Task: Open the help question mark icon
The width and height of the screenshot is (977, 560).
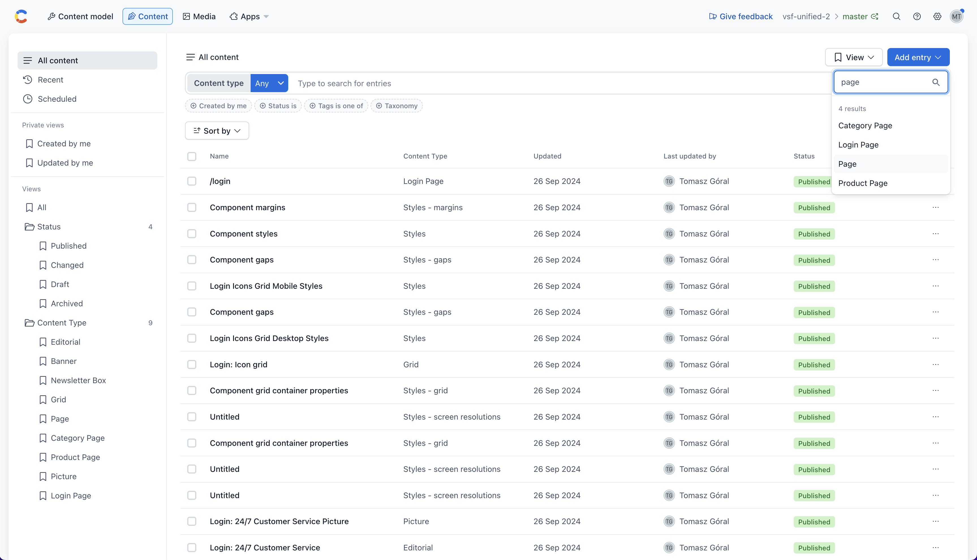Action: pos(917,17)
